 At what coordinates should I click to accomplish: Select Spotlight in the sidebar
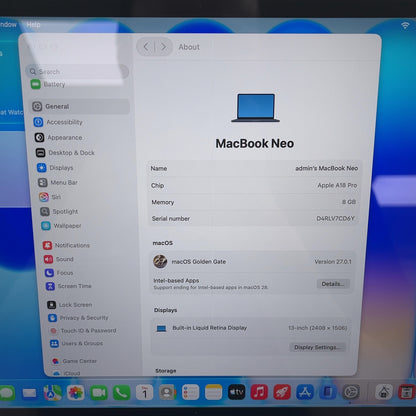click(59, 211)
